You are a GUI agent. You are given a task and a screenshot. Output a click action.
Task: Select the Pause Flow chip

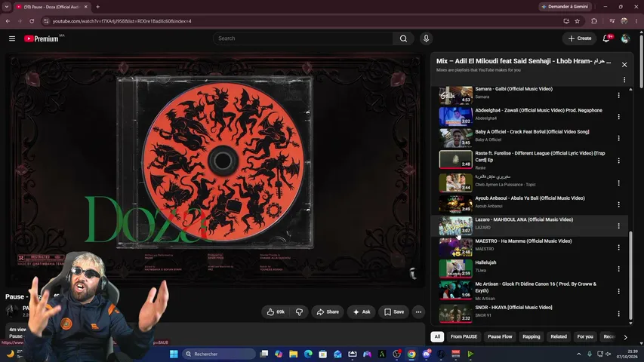pos(500,336)
